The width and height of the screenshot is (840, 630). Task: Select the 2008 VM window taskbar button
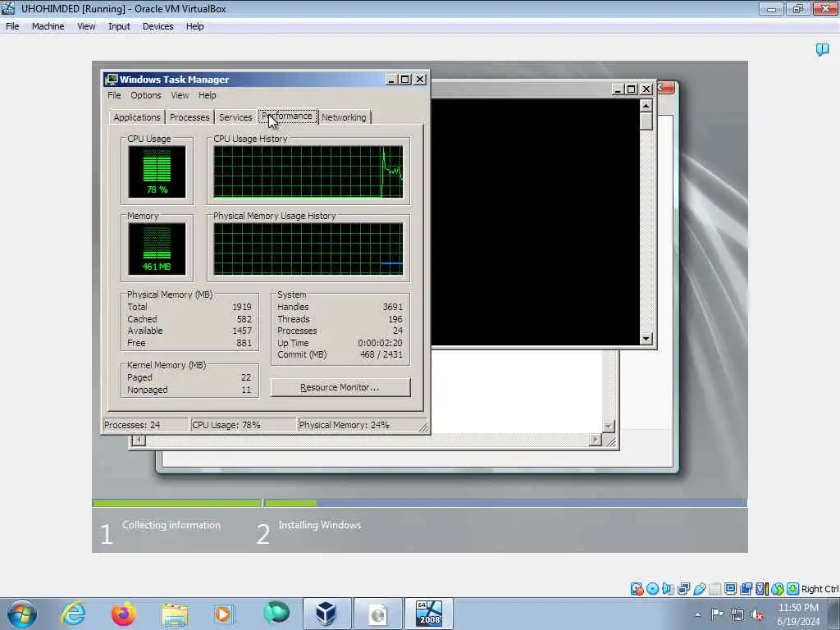click(429, 614)
